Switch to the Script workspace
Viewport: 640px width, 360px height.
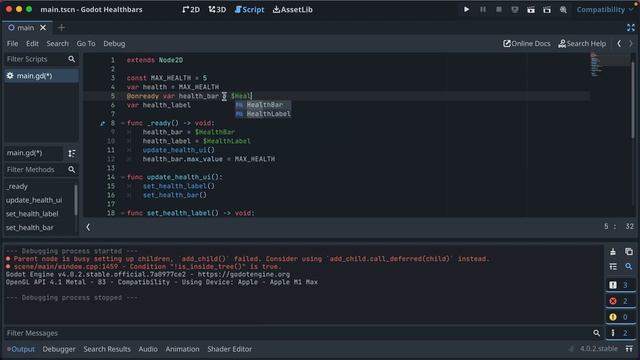pyautogui.click(x=249, y=9)
